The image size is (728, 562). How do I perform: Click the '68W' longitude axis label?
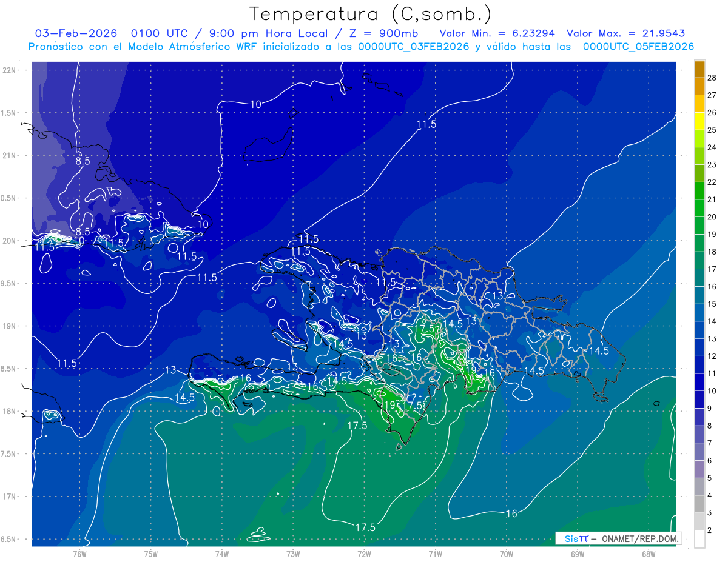point(649,554)
